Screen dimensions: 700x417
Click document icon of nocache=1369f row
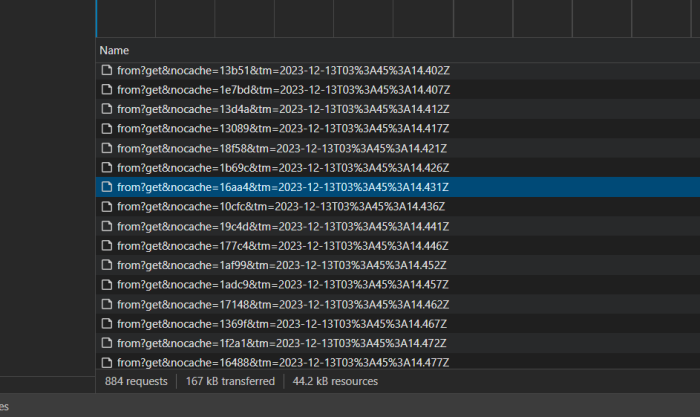(x=107, y=323)
